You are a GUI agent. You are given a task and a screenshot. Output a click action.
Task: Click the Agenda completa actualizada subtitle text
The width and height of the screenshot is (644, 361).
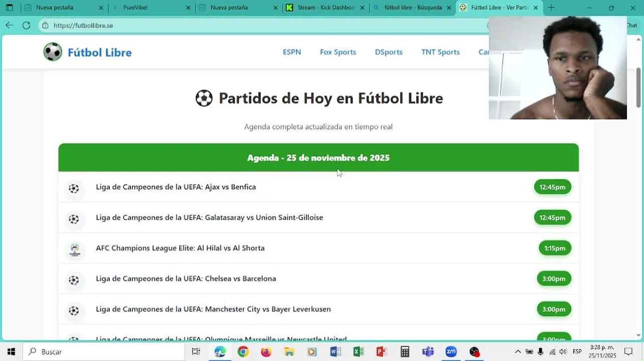tap(318, 127)
